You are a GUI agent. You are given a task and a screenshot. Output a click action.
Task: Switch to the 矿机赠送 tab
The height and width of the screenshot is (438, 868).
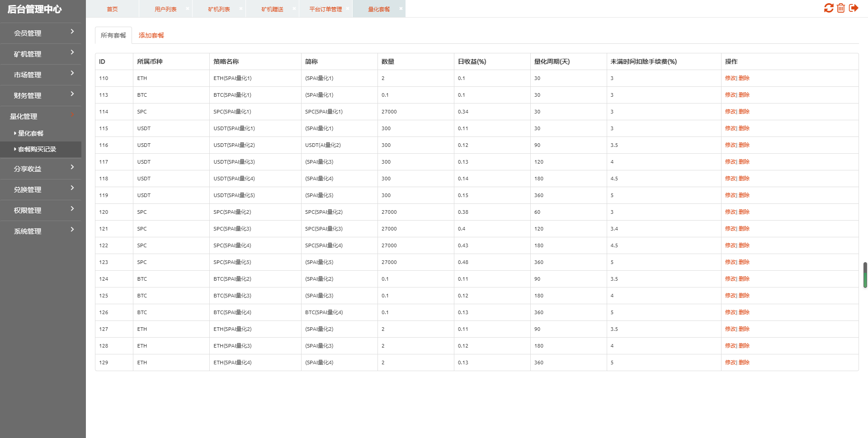tap(272, 9)
